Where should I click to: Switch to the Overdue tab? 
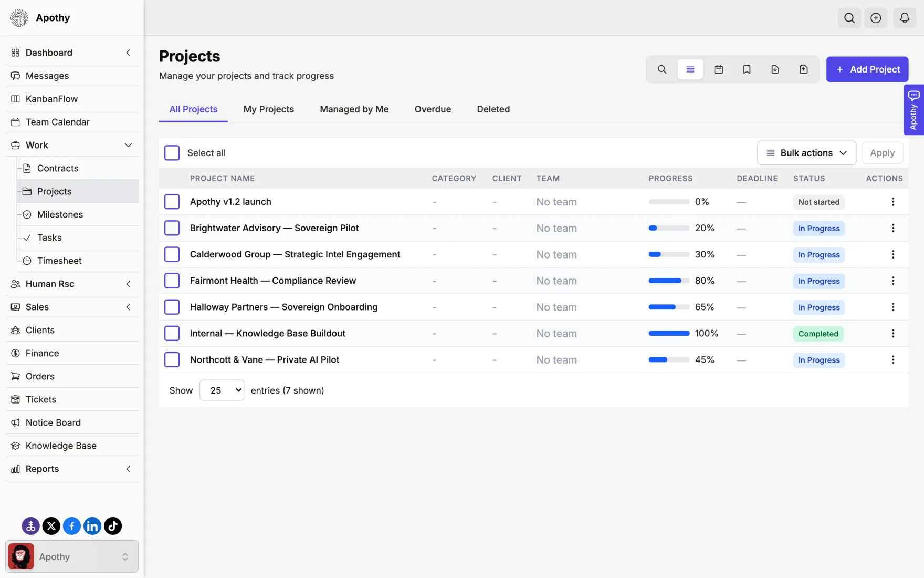[433, 109]
